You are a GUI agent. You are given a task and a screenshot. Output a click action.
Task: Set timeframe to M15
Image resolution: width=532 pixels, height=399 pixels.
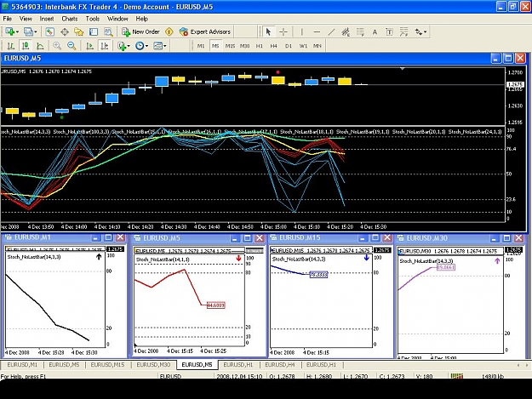tap(230, 46)
